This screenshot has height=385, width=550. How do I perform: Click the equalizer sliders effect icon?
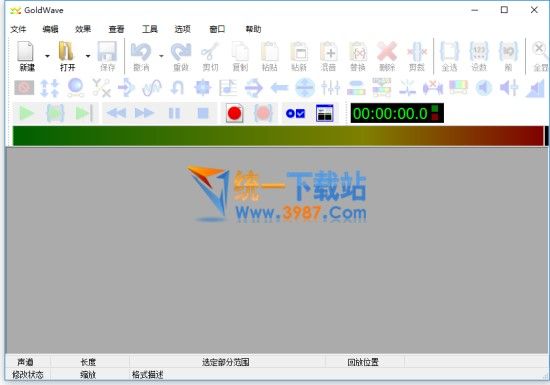click(x=330, y=88)
